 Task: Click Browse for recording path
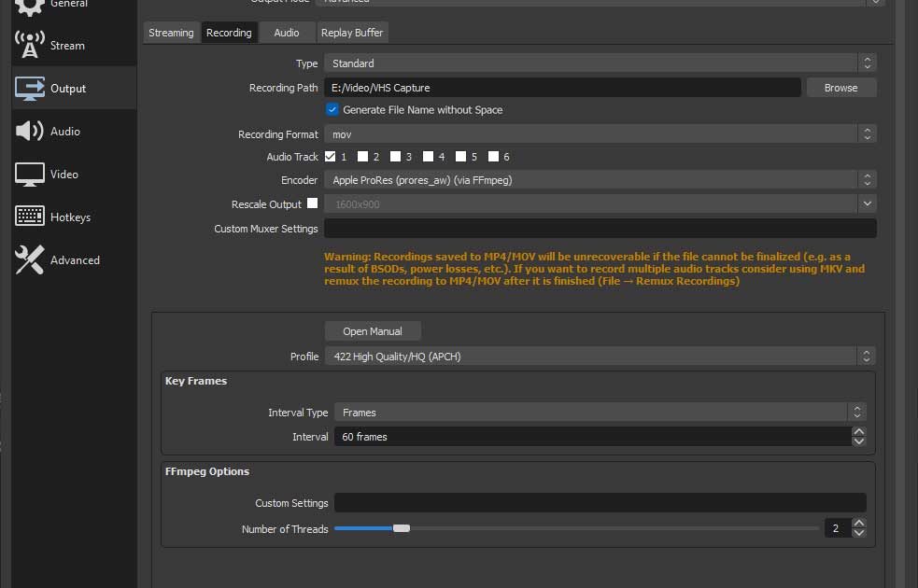pyautogui.click(x=840, y=88)
